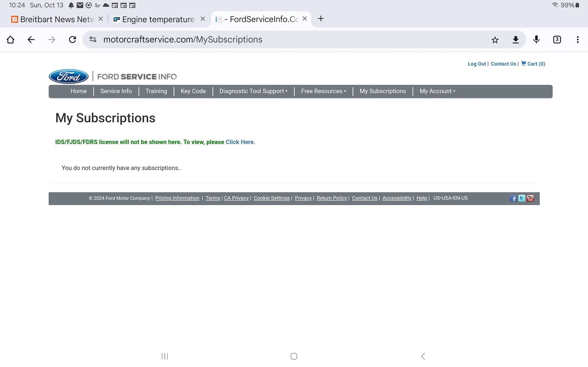Switch to the Engine temperature tab
The width and height of the screenshot is (588, 367).
coord(154,19)
